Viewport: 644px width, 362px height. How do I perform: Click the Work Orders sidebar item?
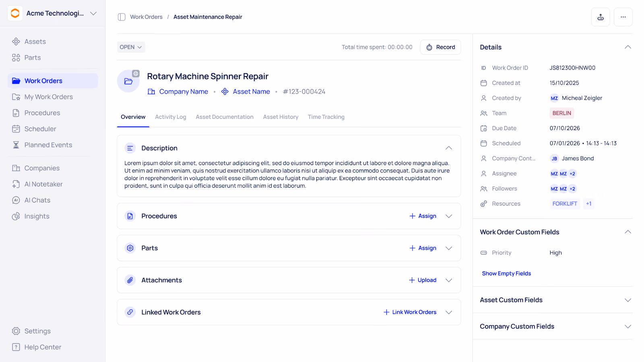coord(53,81)
